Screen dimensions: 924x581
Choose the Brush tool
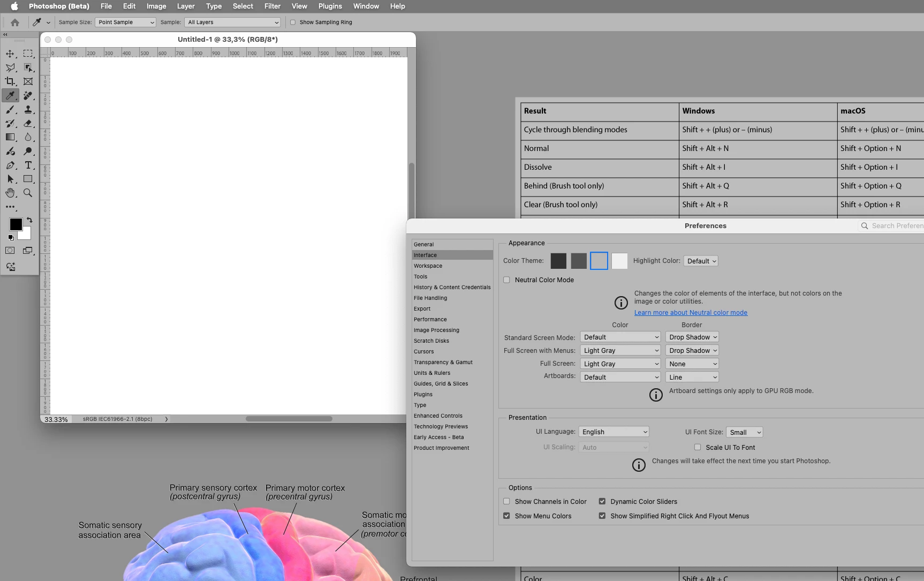tap(10, 109)
